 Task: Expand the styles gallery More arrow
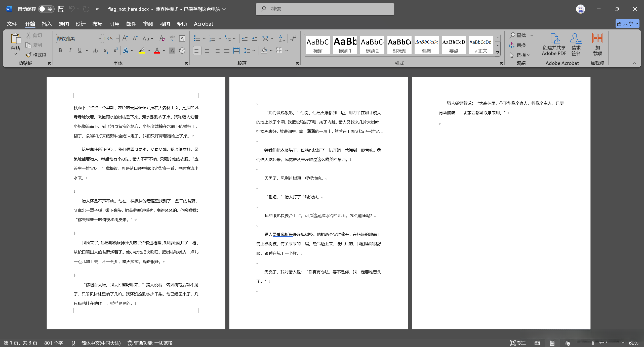(x=497, y=53)
